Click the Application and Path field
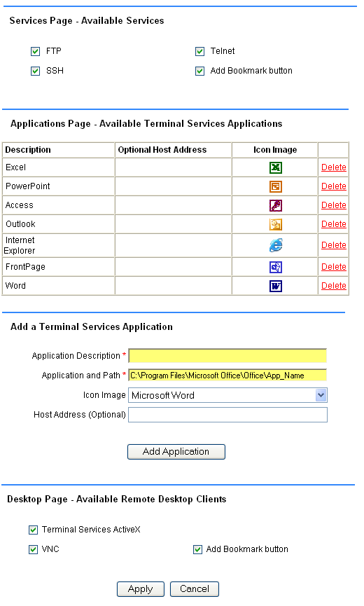This screenshot has width=364, height=606. click(x=227, y=376)
